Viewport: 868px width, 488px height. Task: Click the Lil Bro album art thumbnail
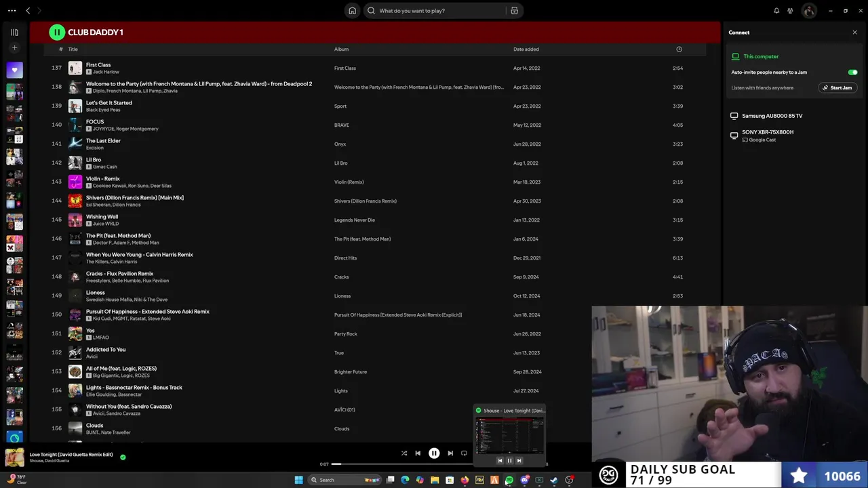75,163
